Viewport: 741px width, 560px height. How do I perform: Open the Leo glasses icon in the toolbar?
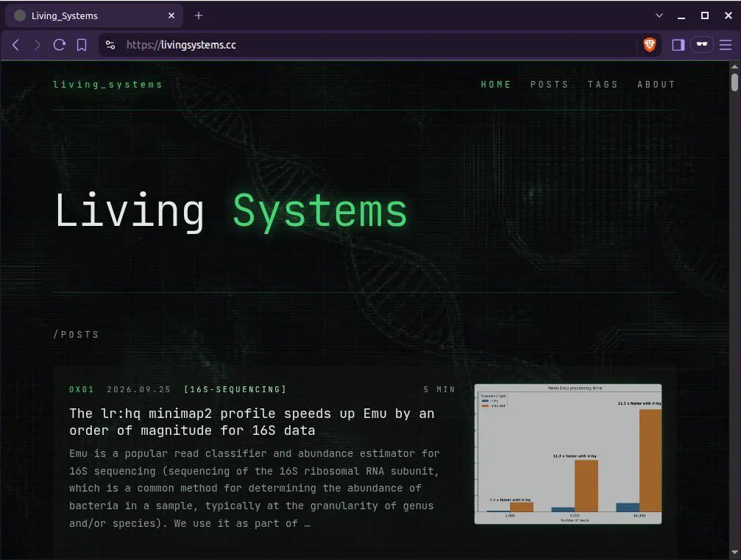(702, 45)
